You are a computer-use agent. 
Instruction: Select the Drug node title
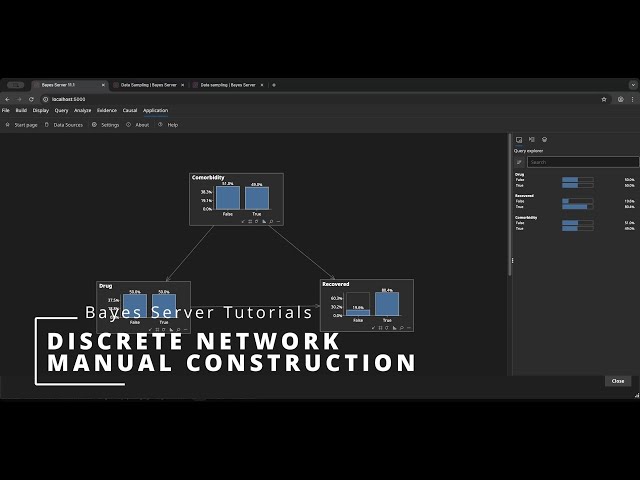[105, 286]
